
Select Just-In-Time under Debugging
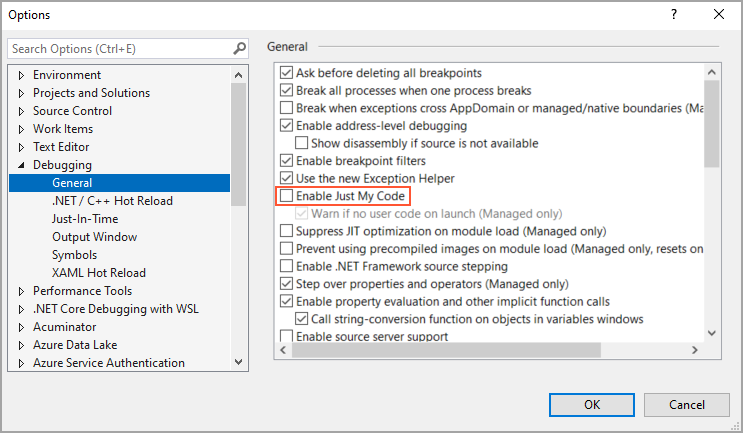85,219
